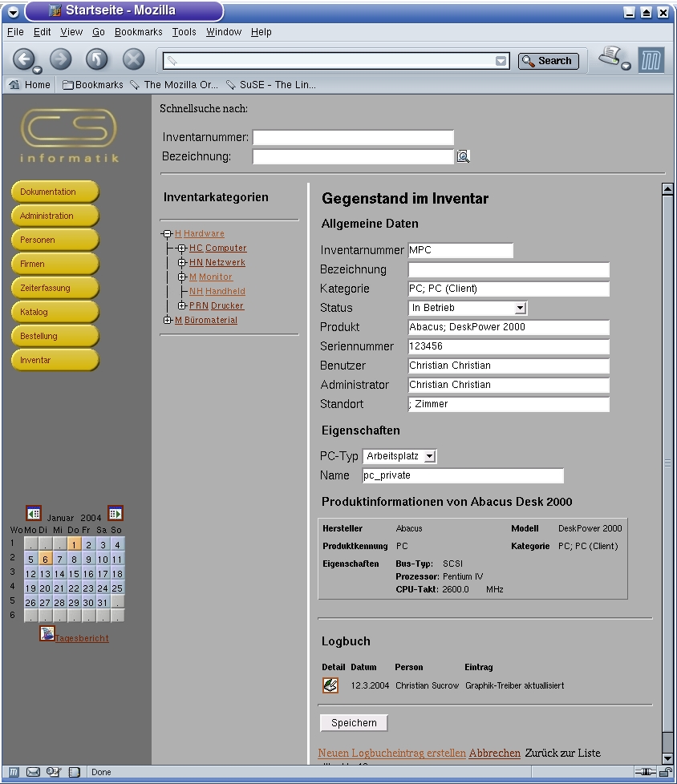Open the Tools menu

tap(184, 32)
